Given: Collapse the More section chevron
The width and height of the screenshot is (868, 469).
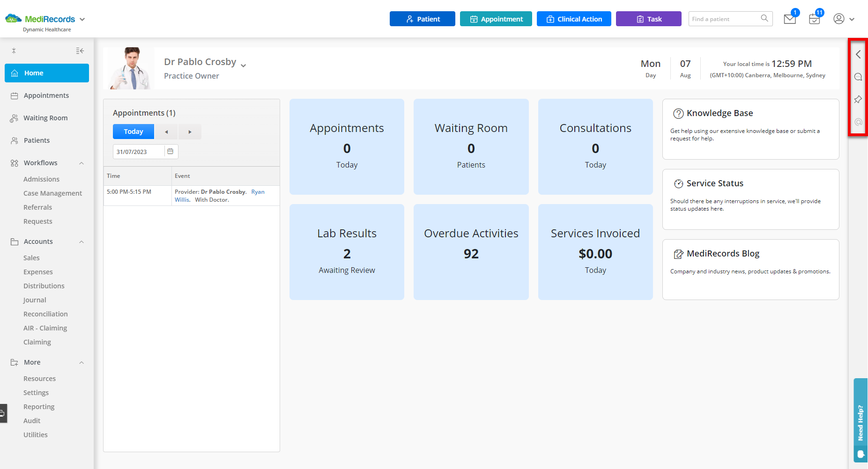Looking at the screenshot, I should [82, 363].
